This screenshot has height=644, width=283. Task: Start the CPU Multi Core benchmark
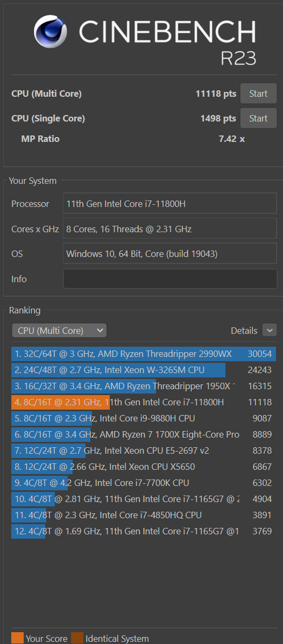[258, 94]
